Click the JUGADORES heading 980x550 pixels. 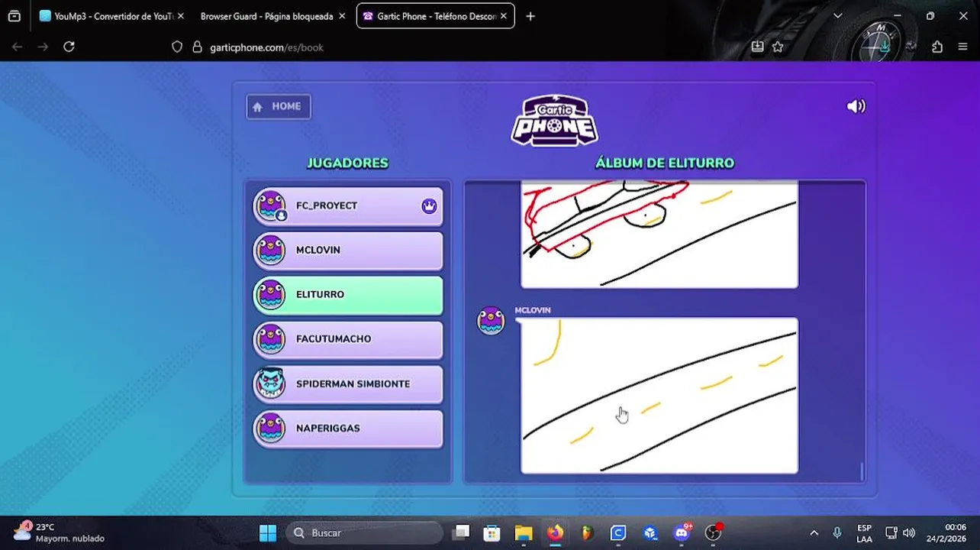[347, 163]
